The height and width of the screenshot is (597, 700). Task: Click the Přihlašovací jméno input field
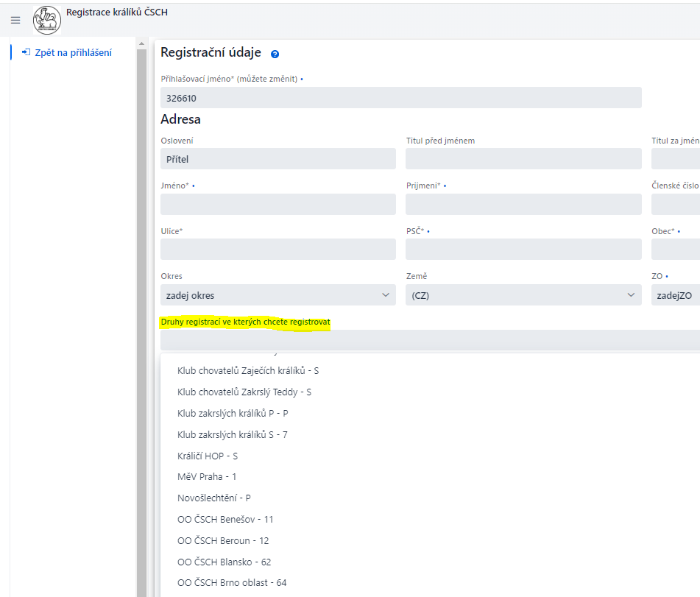[400, 98]
